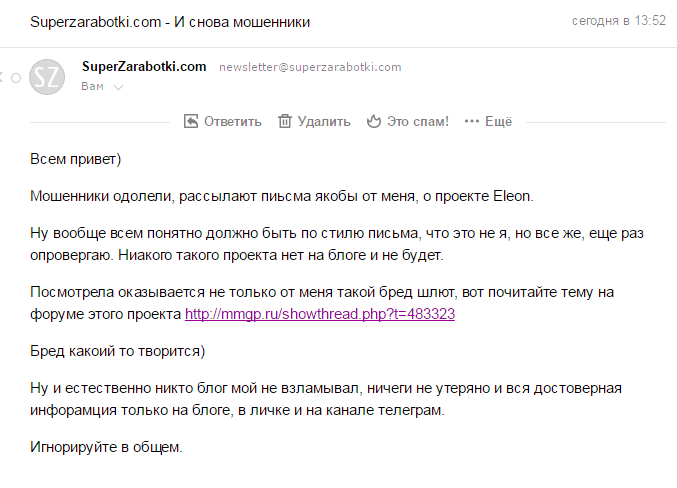This screenshot has width=677, height=488.
Task: Click the reply arrow icon
Action: (191, 121)
